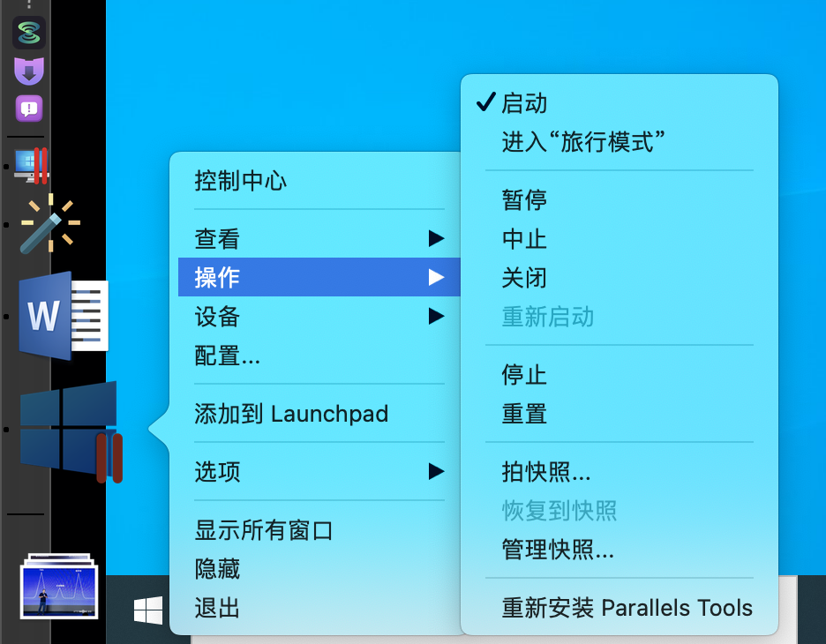The image size is (826, 644).
Task: Open the Parallels Desktop dock icon
Action: [32, 165]
